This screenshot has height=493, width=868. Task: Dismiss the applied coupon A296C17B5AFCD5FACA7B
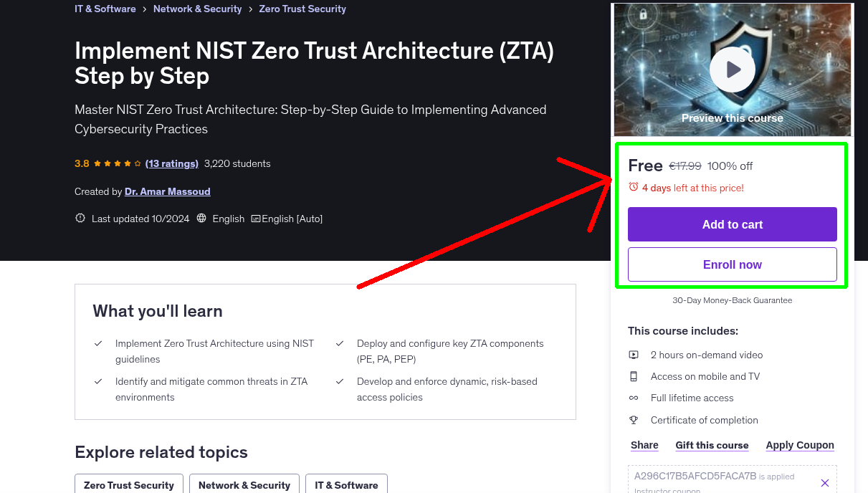tap(824, 483)
